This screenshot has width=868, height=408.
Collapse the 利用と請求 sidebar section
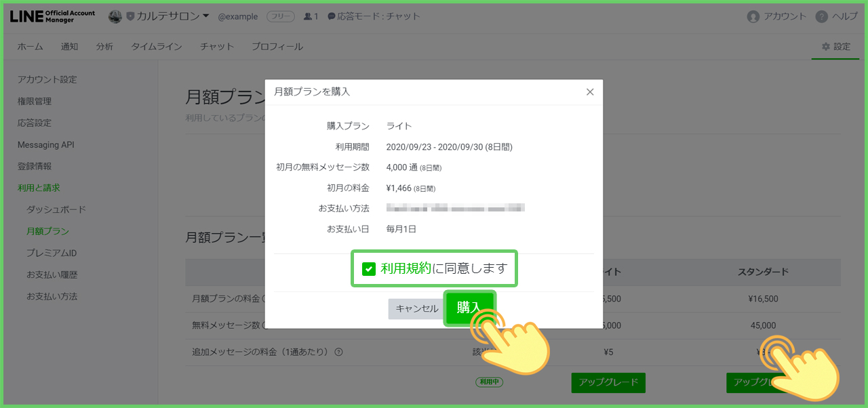click(x=39, y=188)
